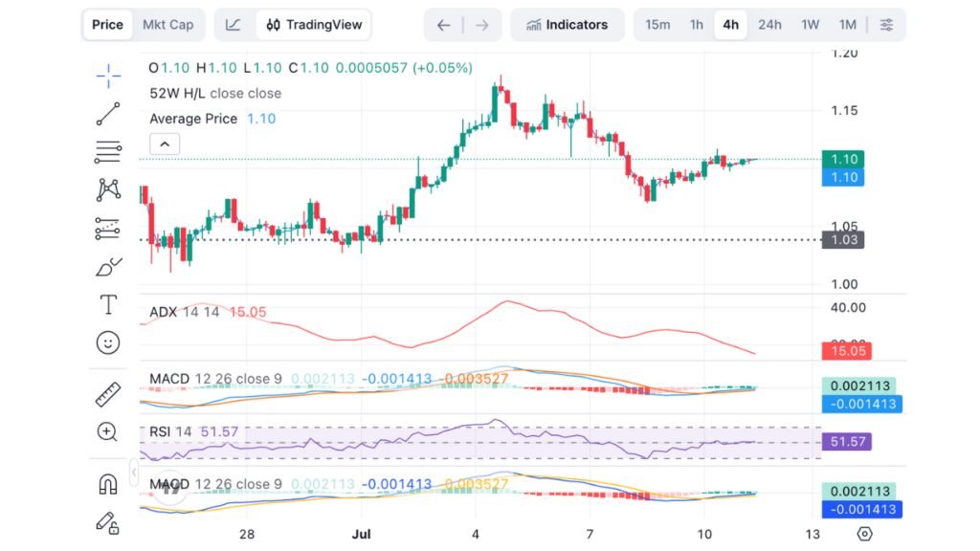Open the emoji icons tool
980x551 pixels.
tap(108, 343)
